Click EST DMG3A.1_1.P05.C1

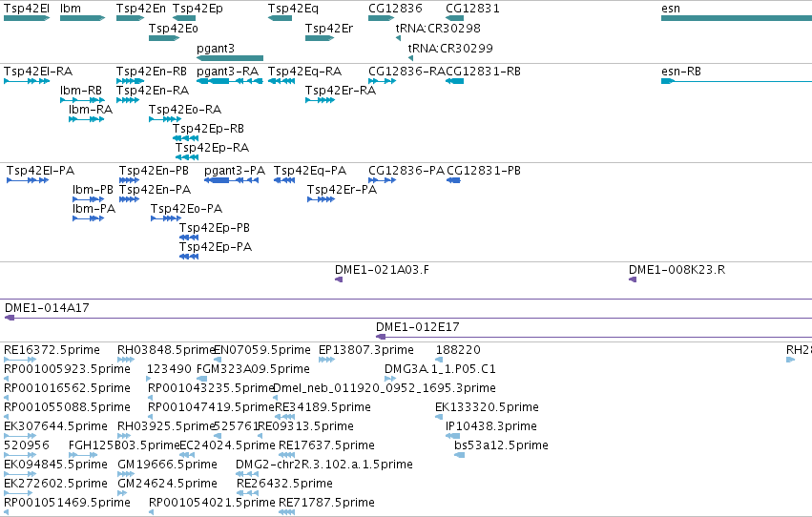coord(390,379)
